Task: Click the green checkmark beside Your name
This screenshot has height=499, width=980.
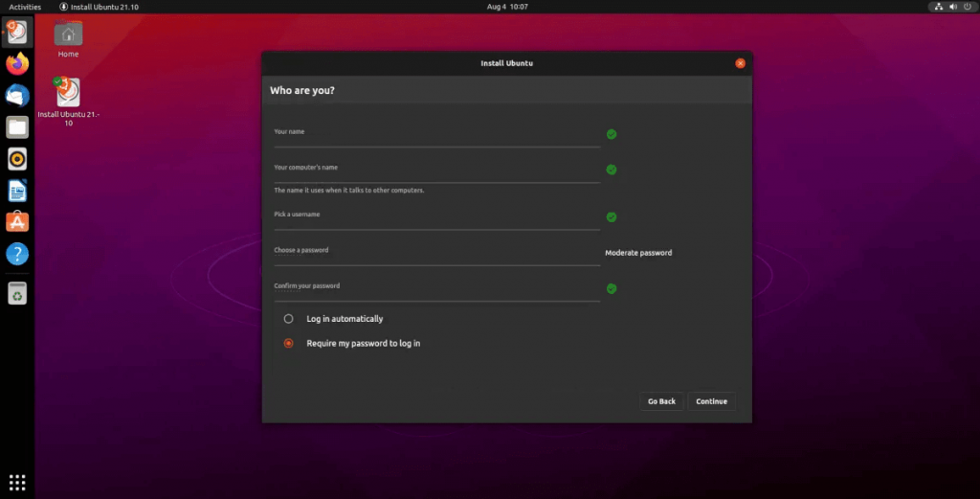Action: coord(612,134)
